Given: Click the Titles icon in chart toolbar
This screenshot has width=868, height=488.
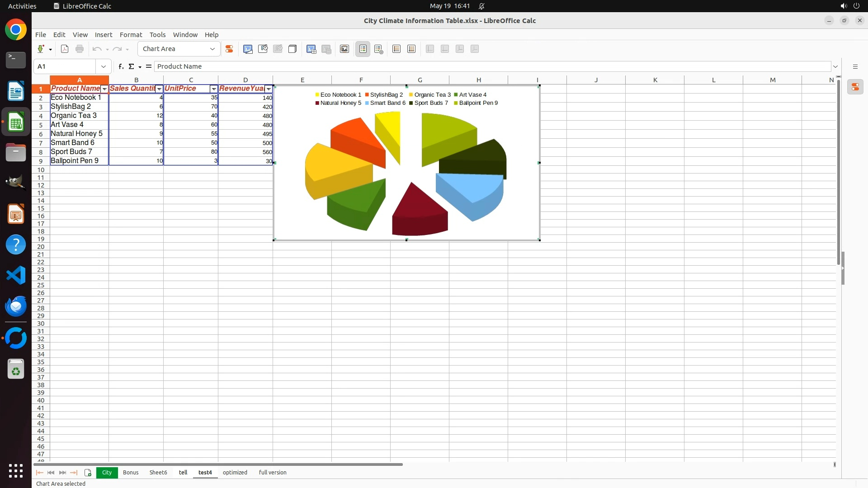Looking at the screenshot, I should [x=344, y=49].
